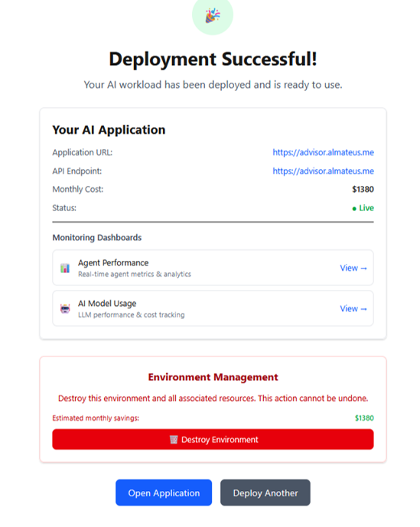The height and width of the screenshot is (527, 420).
Task: Click the AI Model Usage robot icon
Action: tap(65, 308)
